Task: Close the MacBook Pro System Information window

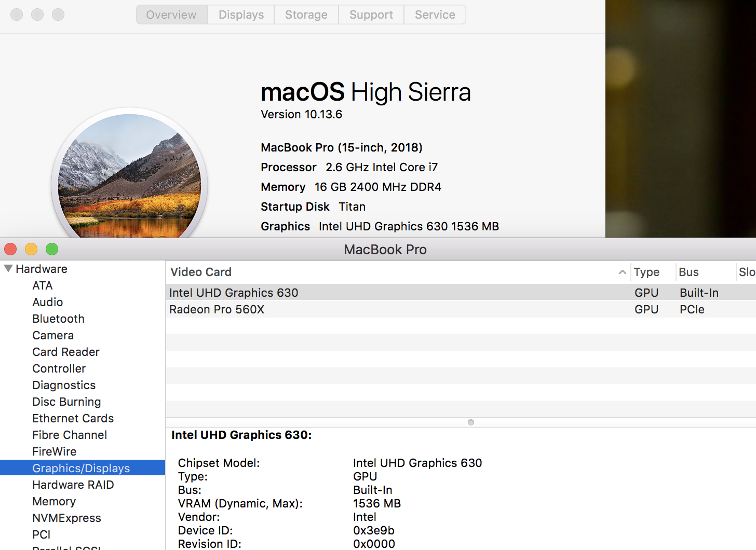Action: tap(10, 249)
